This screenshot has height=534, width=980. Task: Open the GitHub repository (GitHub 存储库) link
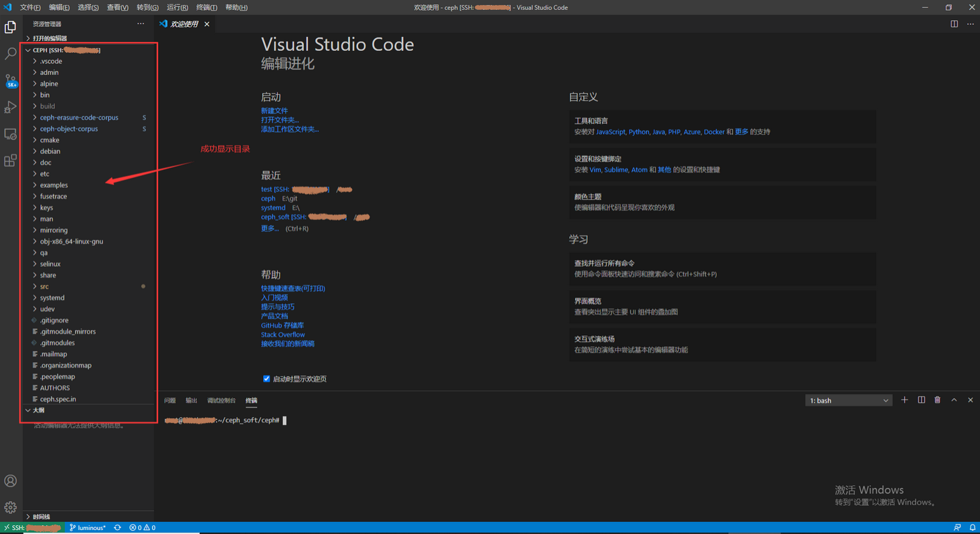282,325
